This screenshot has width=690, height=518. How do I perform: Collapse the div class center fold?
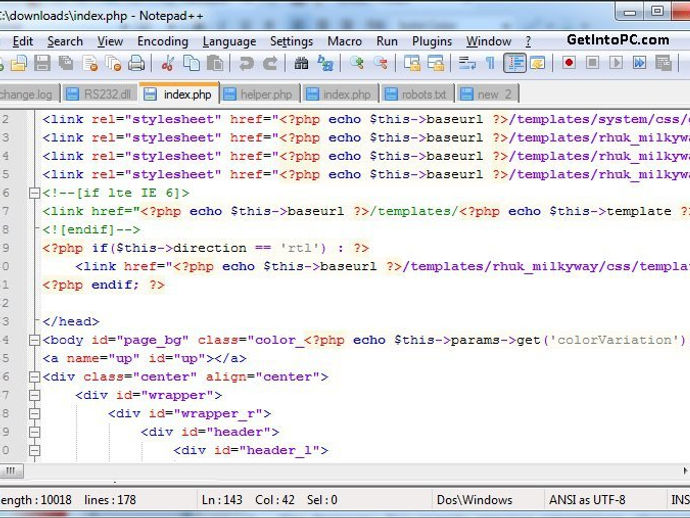coord(34,377)
